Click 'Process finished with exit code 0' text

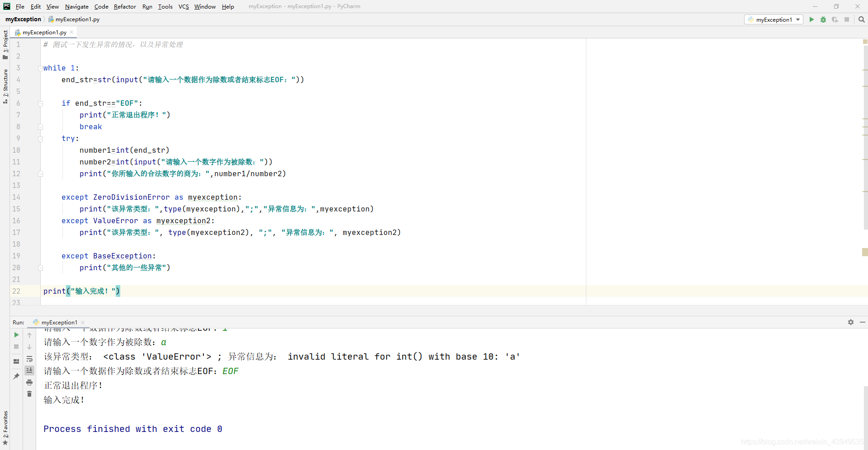133,429
